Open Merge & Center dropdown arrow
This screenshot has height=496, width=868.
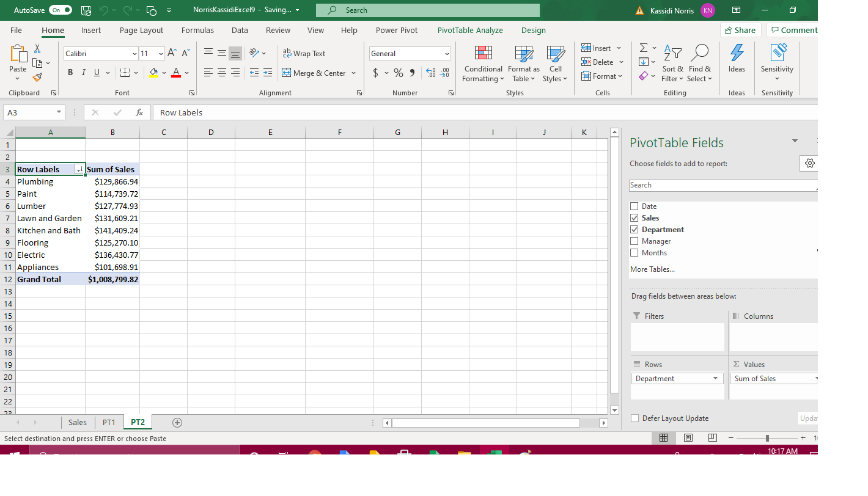point(353,73)
